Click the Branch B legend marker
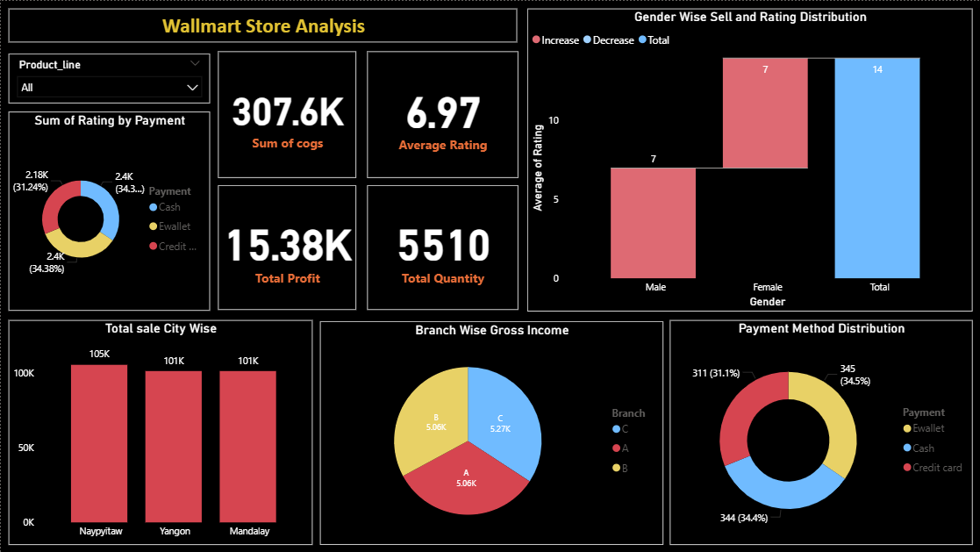The image size is (980, 552). coord(616,468)
